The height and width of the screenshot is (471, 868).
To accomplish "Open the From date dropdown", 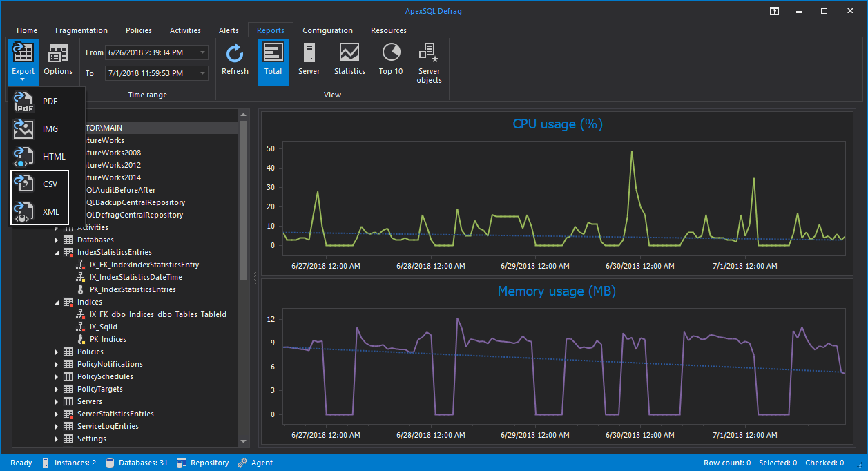I will pos(202,52).
